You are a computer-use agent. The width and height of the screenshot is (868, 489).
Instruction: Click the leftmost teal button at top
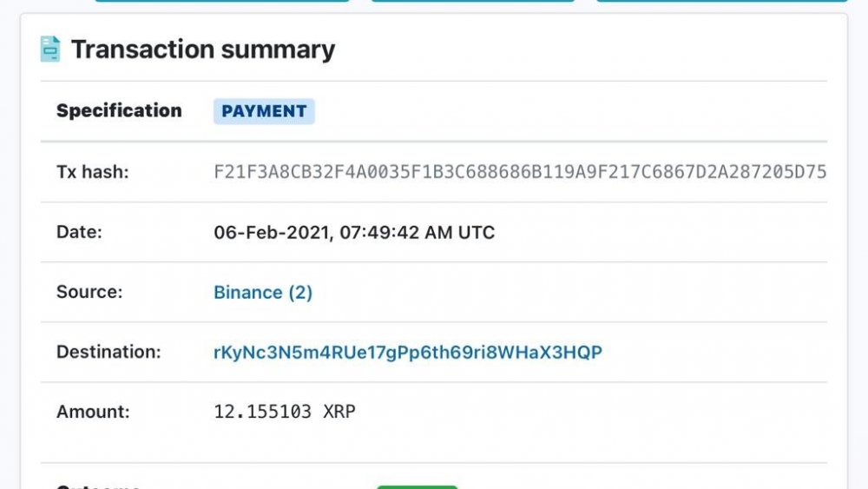tap(221, 1)
